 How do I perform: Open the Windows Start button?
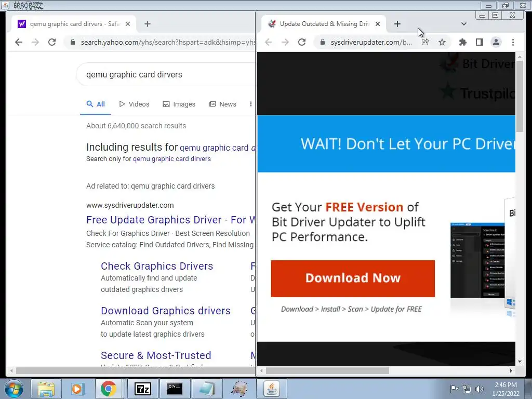point(14,389)
